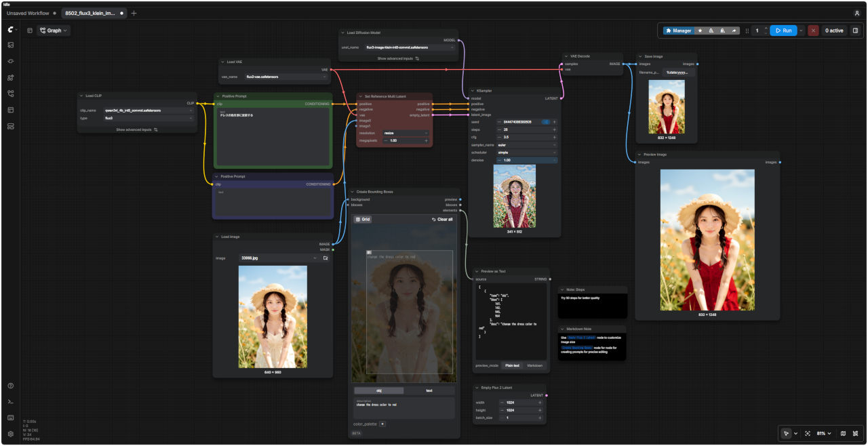Select the obj mode in Create Bounding Boxes
The width and height of the screenshot is (868, 446).
pos(378,390)
